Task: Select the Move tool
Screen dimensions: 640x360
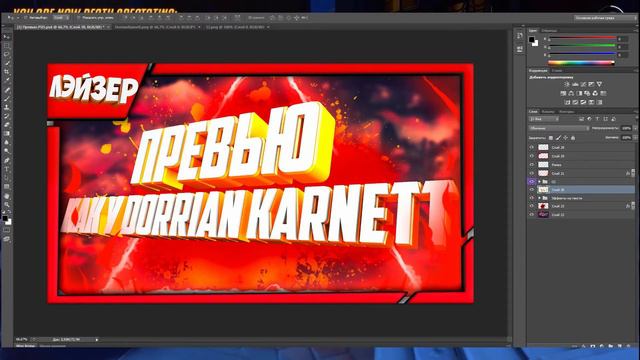Action: pyautogui.click(x=7, y=37)
